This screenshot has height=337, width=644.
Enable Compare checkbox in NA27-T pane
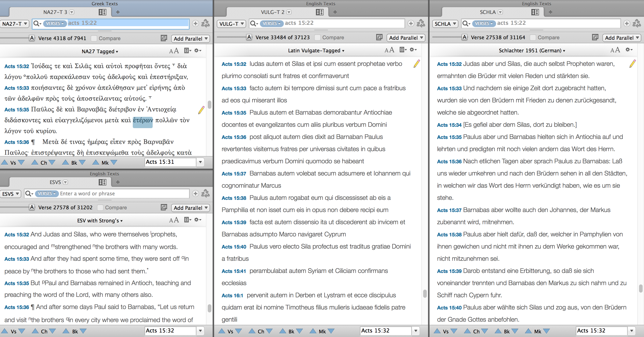94,38
